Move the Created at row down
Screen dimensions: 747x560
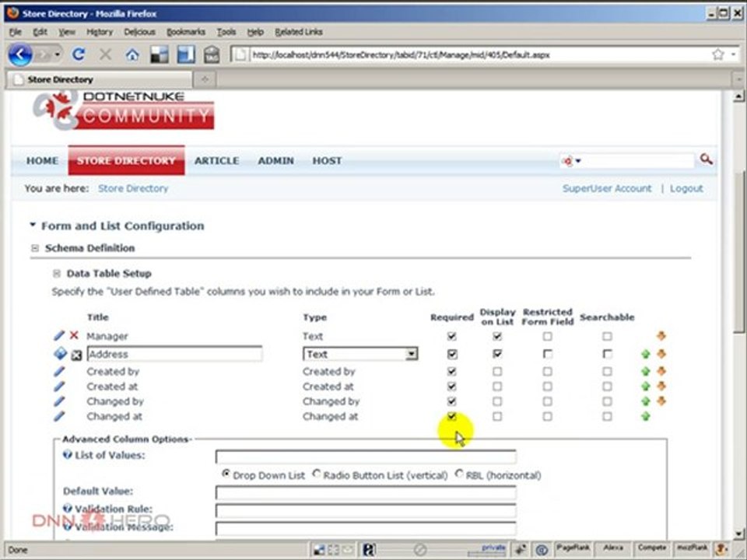pos(661,387)
